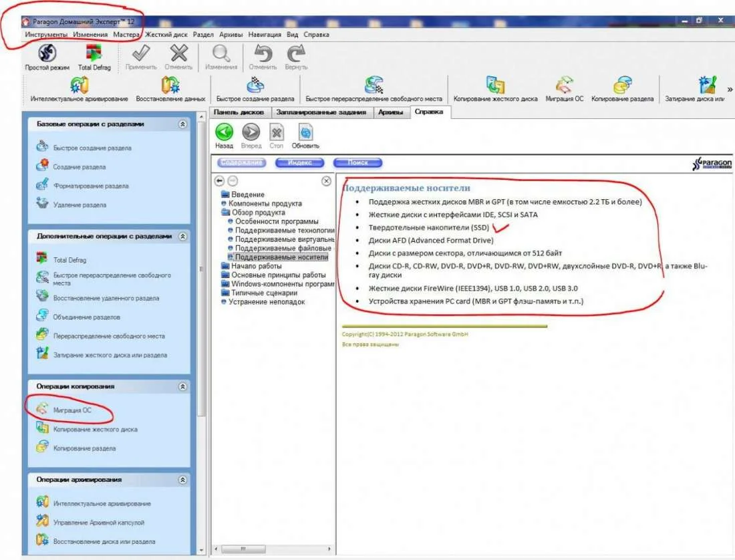Open the Изменения menu
Image resolution: width=735 pixels, height=560 pixels.
(x=90, y=34)
